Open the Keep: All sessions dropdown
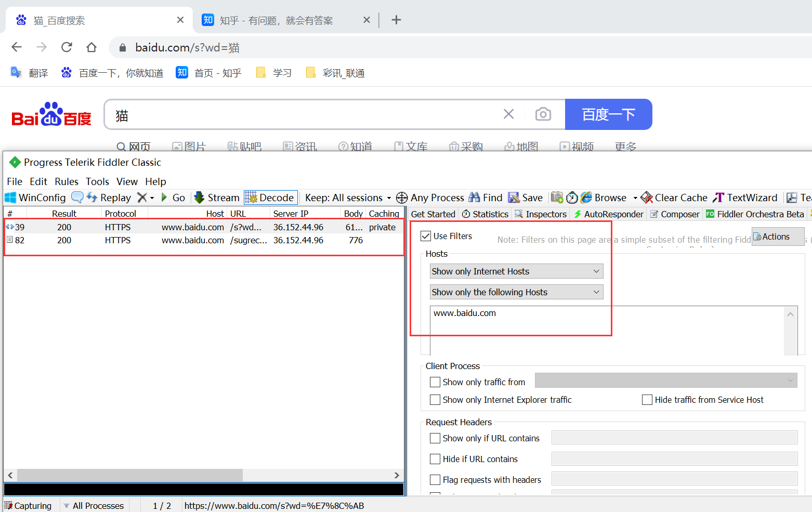 348,198
